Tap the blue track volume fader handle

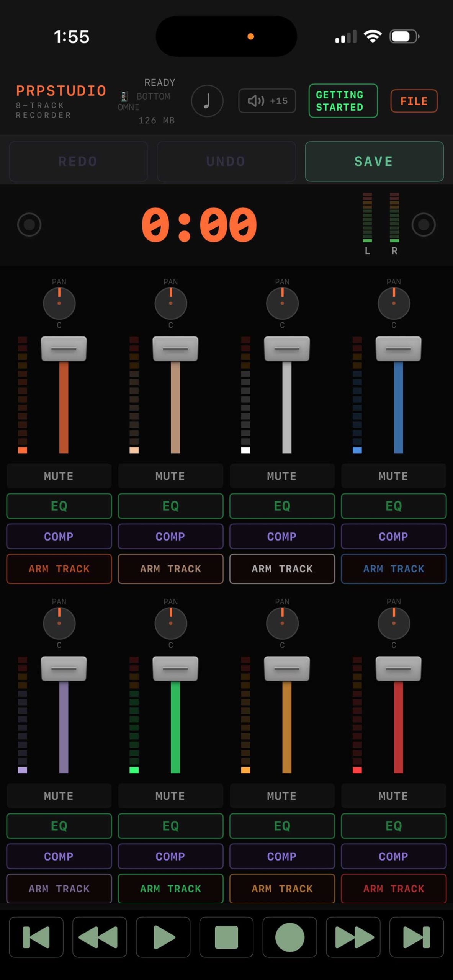point(398,349)
